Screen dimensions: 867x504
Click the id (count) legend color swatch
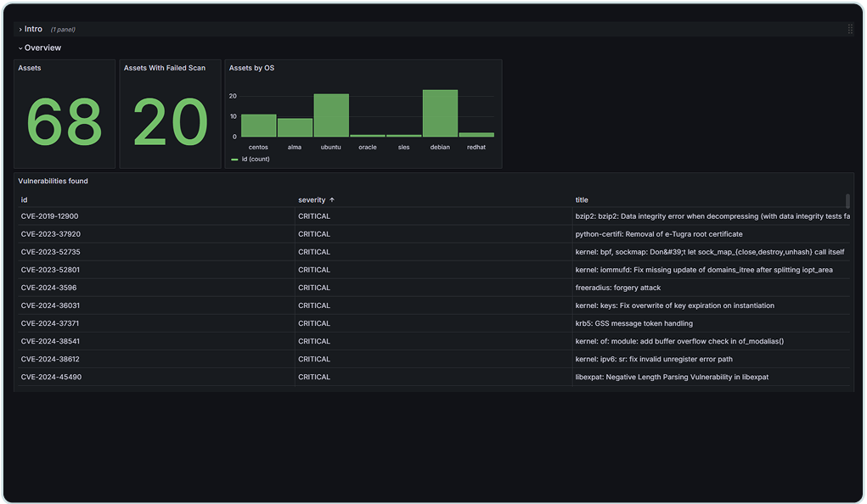[234, 159]
